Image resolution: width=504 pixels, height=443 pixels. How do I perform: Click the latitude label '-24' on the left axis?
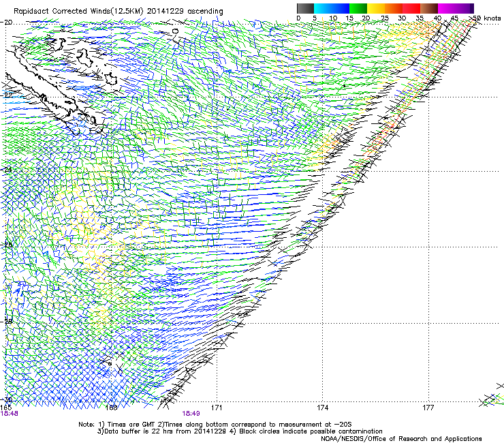pos(6,170)
